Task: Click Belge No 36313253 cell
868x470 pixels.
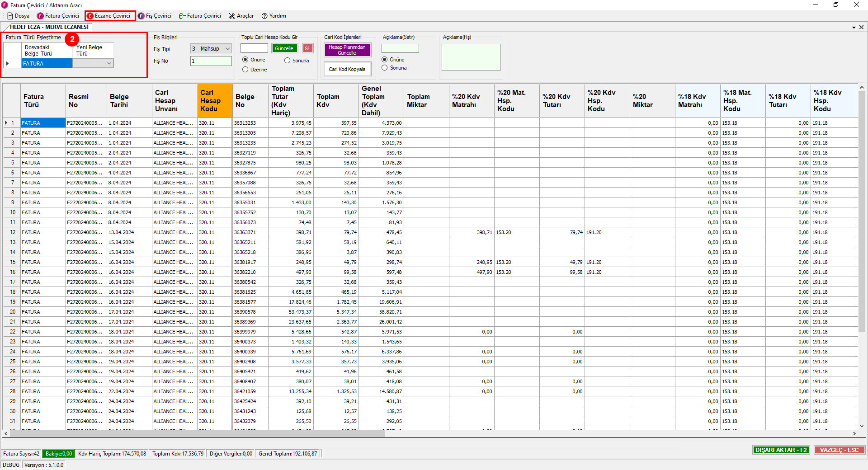Action: [250, 123]
